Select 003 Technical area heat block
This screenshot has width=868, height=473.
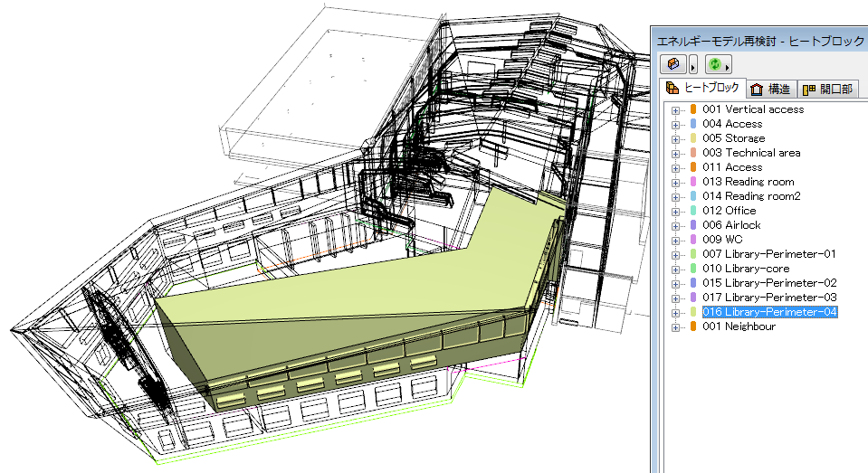tap(751, 152)
